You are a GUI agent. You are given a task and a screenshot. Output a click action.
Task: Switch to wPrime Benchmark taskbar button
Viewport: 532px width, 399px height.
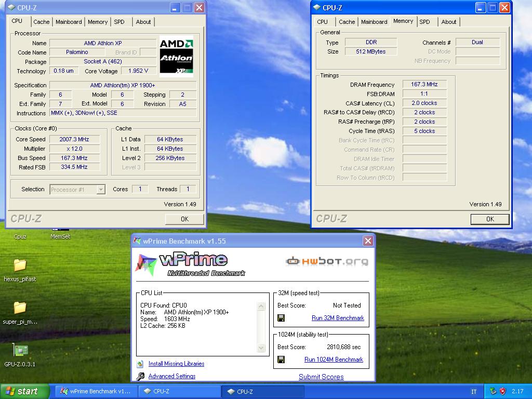[x=96, y=391]
